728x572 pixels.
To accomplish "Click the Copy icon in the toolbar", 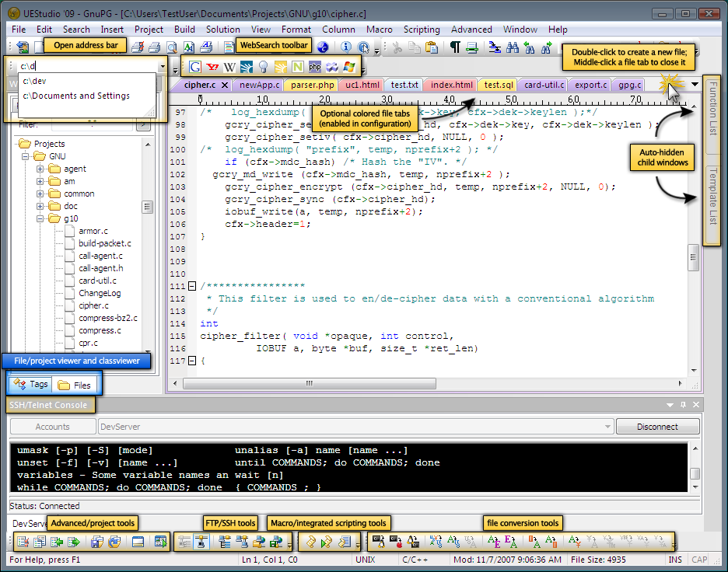I will [414, 47].
